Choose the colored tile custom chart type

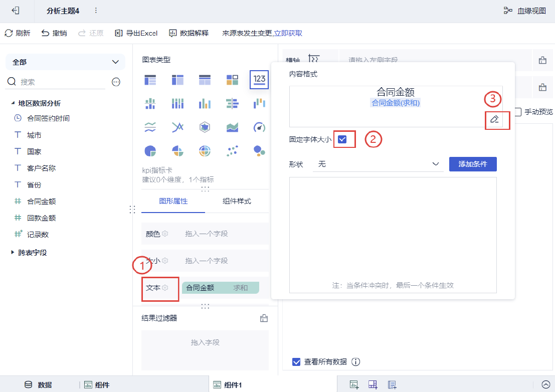click(232, 80)
